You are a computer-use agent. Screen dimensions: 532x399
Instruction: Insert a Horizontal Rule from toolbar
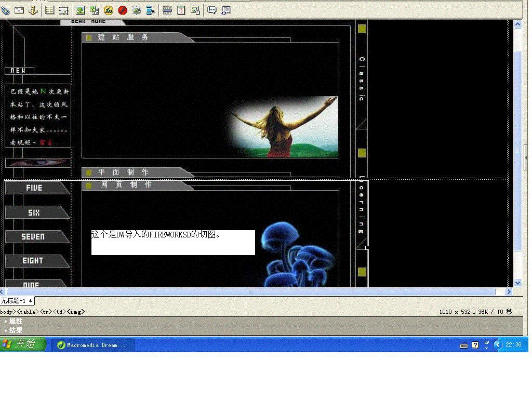[x=167, y=10]
